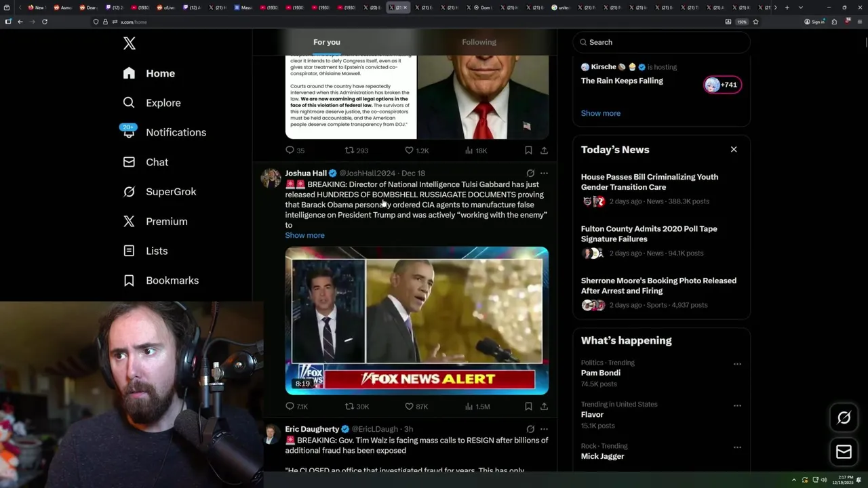
Task: Open the volume icon in system tray
Action: [823, 480]
